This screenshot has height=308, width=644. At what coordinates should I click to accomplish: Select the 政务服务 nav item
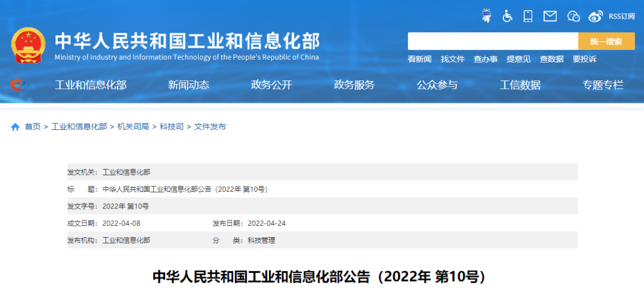(x=354, y=85)
